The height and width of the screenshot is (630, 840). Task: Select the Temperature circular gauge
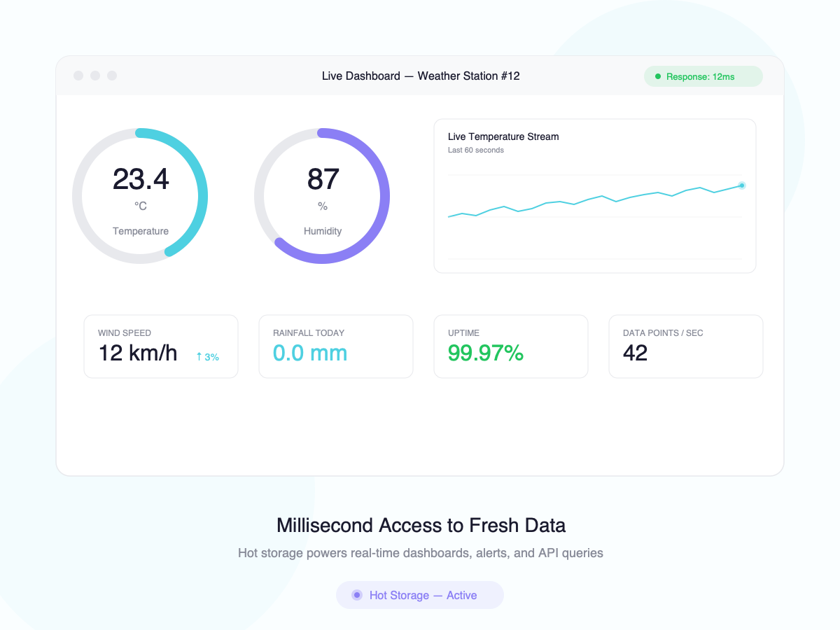pos(140,196)
